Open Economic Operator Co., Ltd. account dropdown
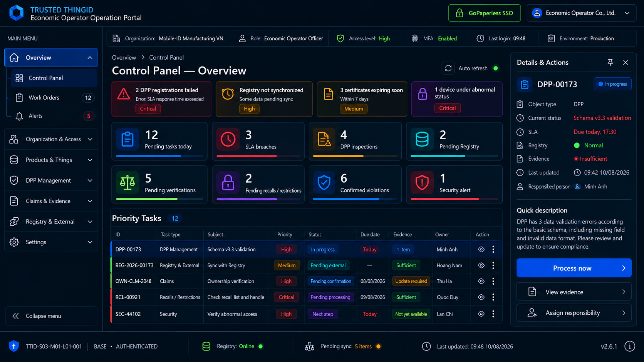Screen dimensions: 644x362 click(582, 13)
